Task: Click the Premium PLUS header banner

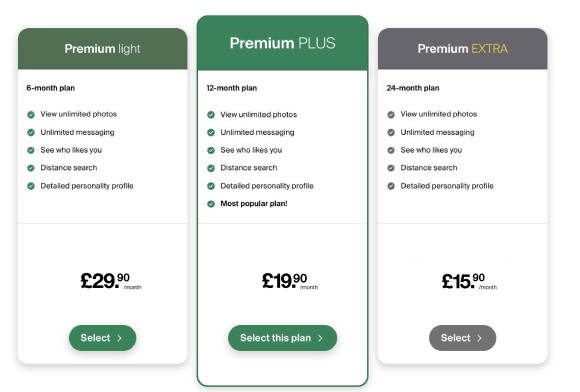Action: pos(283,43)
